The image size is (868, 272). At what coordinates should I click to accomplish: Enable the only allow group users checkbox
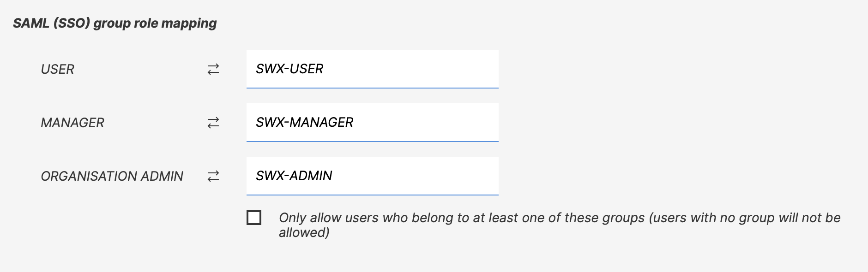coord(254,218)
